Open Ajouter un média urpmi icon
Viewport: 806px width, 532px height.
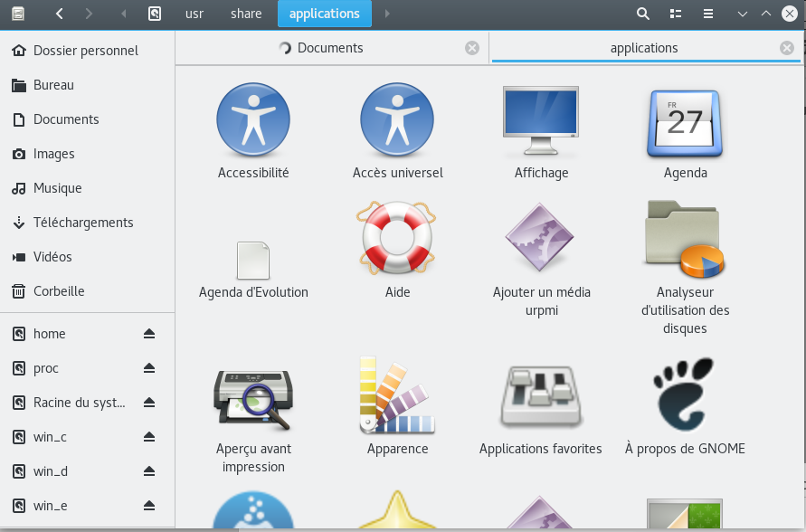pyautogui.click(x=540, y=237)
